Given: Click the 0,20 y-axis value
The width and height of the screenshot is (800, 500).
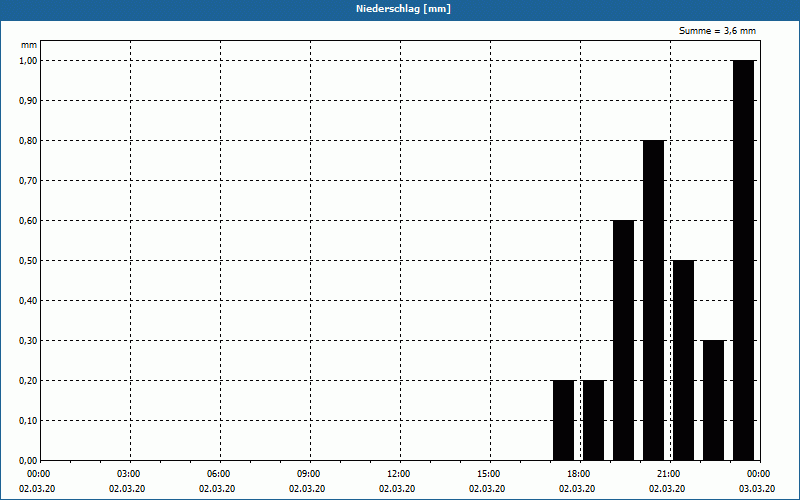Looking at the screenshot, I should click(28, 381).
